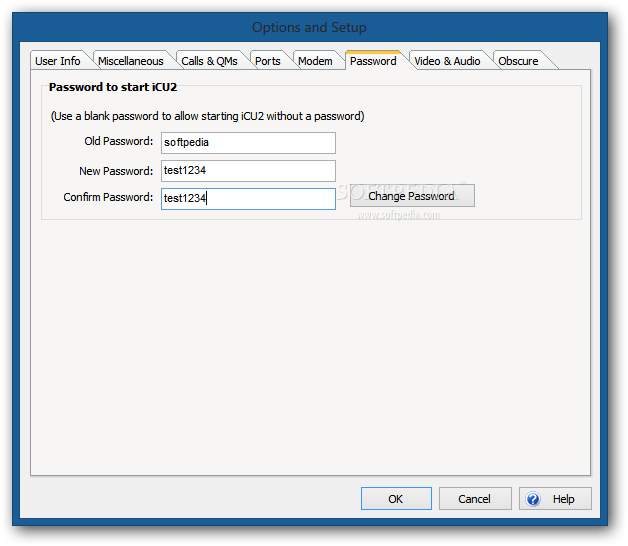
Task: Open Help with the Help button
Action: pos(555,499)
